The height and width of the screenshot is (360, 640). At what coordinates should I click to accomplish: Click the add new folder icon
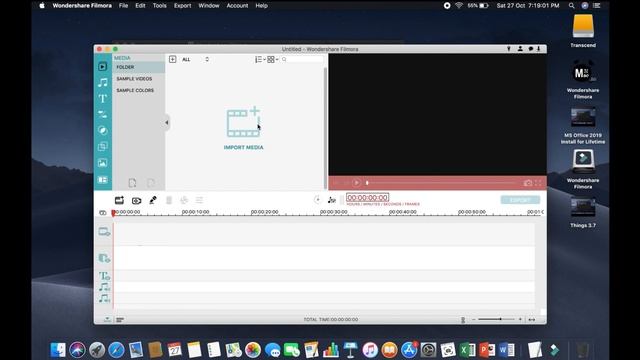[132, 183]
